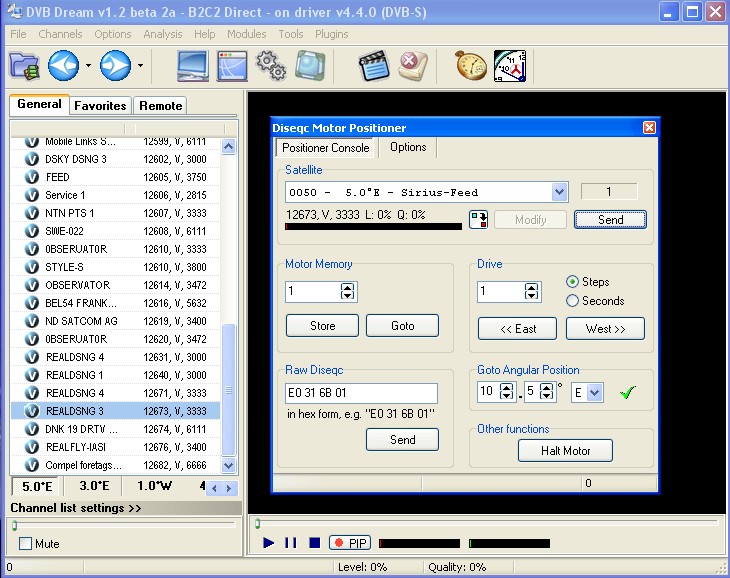Pause playback with the pause button
Viewport: 730px width, 578px height.
291,543
